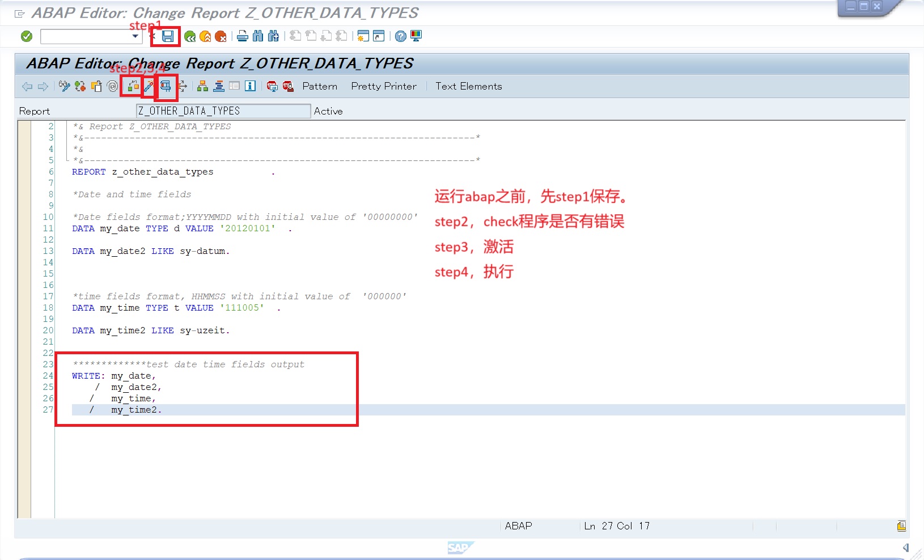924x560 pixels.
Task: Click the Check syntax icon
Action: coord(133,86)
